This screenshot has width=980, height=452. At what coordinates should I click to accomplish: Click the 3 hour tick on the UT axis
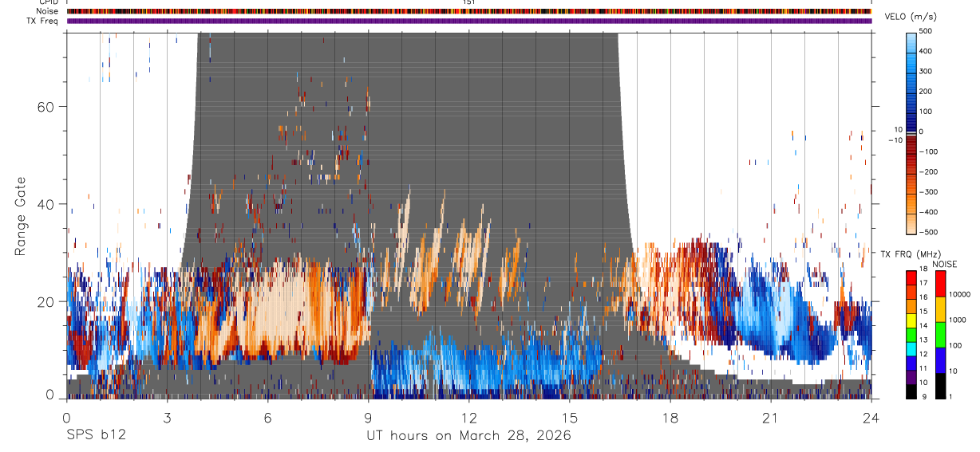point(167,417)
